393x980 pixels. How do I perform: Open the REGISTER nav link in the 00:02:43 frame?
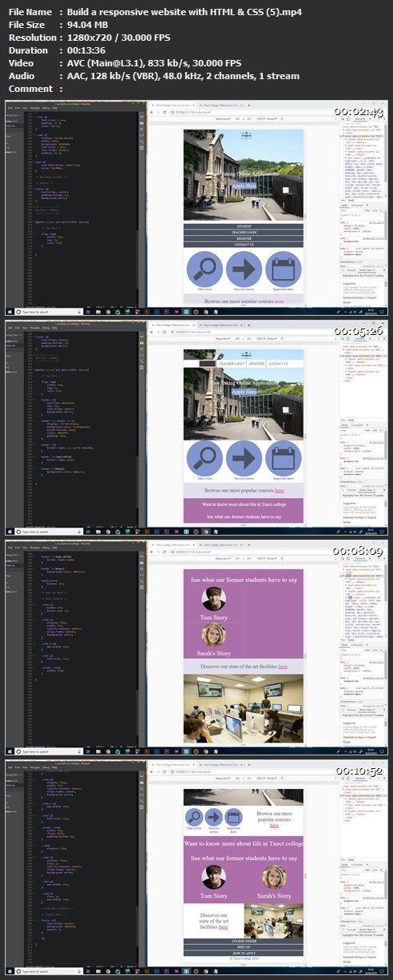(244, 238)
